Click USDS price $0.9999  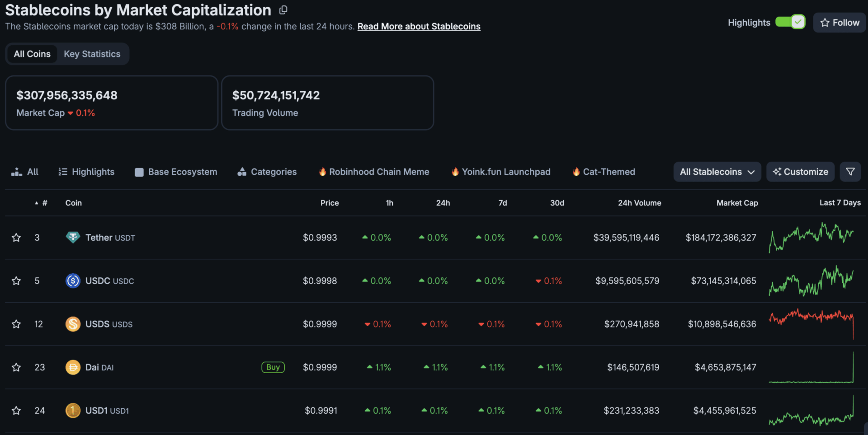click(x=320, y=324)
